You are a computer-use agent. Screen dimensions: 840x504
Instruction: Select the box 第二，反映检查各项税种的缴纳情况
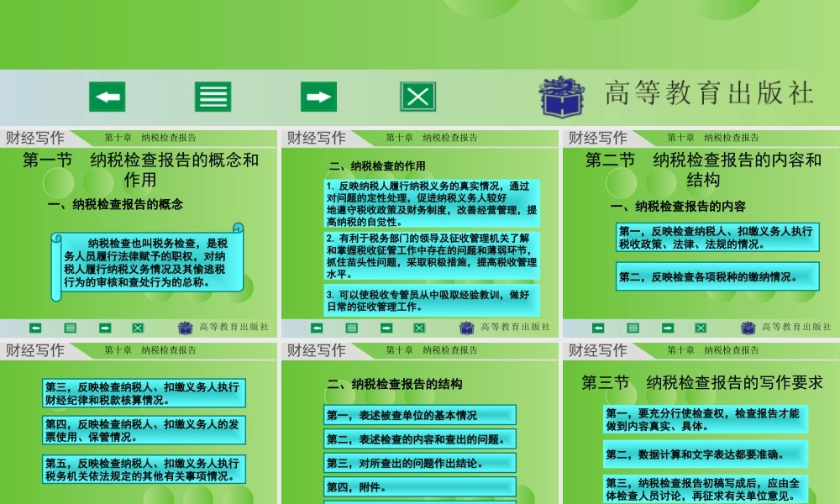click(717, 276)
